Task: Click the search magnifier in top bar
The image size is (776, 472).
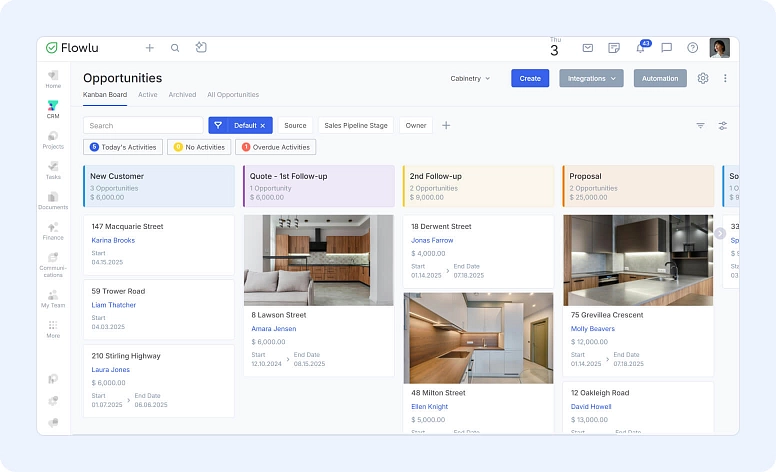Action: (175, 48)
